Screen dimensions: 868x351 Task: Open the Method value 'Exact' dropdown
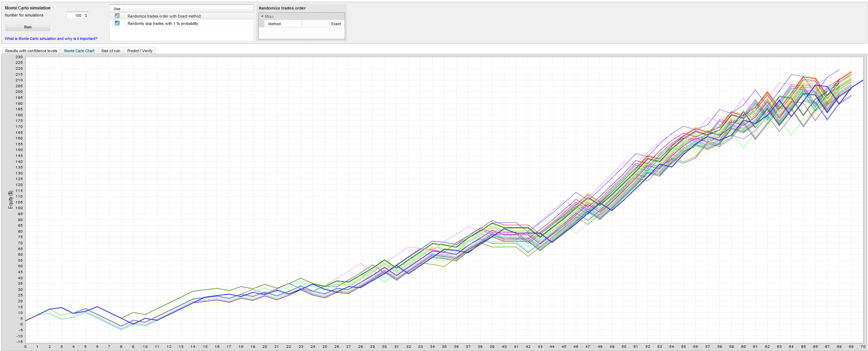tap(323, 24)
